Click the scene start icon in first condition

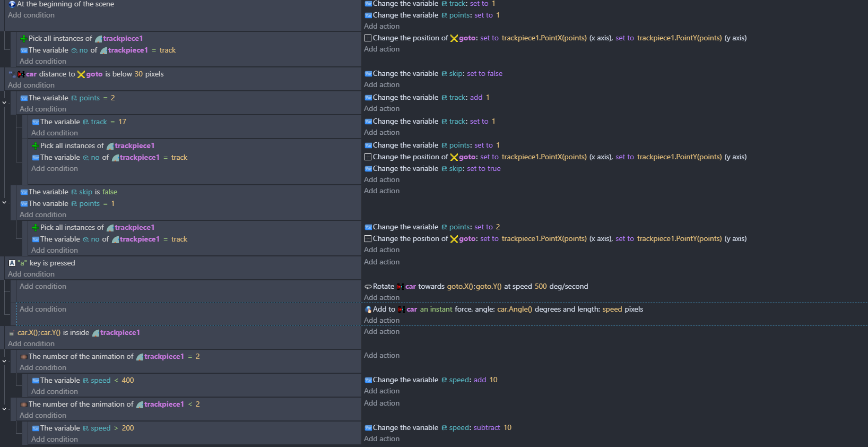(x=12, y=4)
